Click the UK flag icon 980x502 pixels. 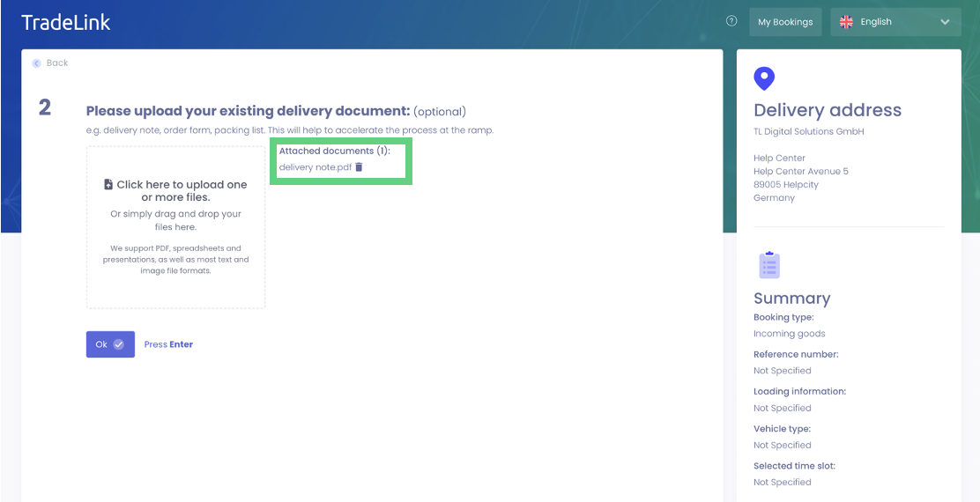coord(846,22)
